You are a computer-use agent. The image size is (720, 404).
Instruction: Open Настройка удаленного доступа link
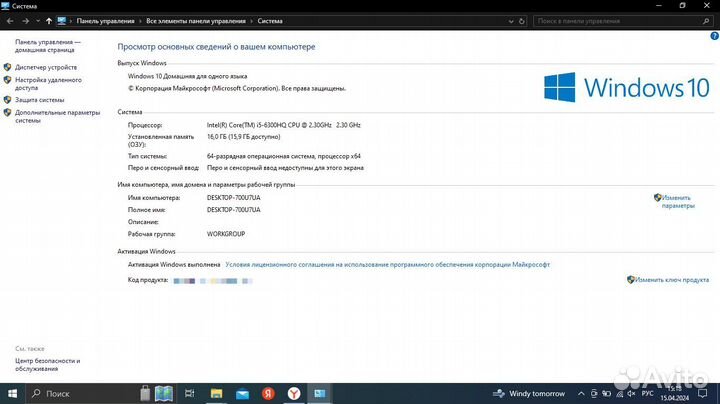[x=48, y=84]
